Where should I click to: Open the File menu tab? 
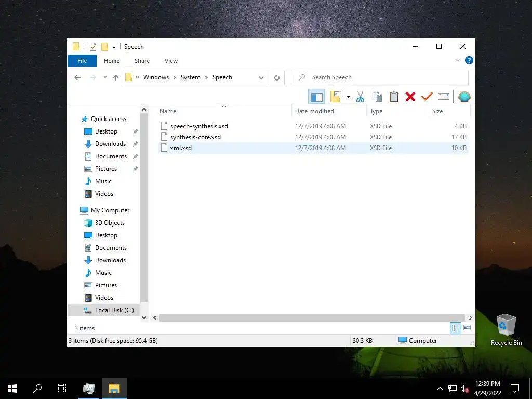tap(82, 61)
